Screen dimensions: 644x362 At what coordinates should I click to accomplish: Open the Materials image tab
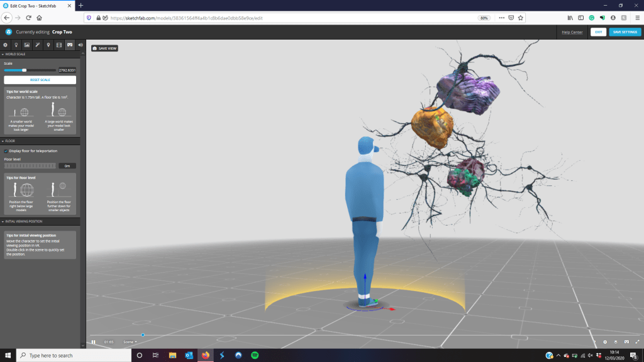click(26, 45)
